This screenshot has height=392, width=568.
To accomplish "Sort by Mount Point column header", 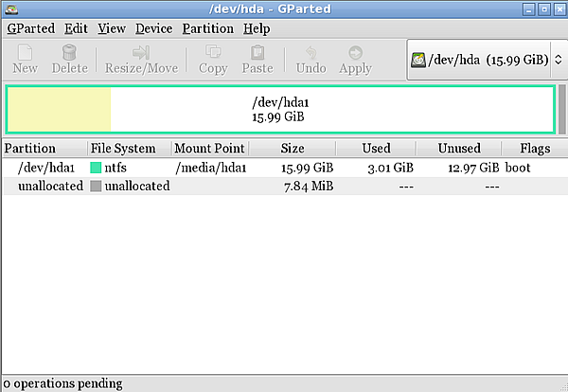I will [x=210, y=148].
